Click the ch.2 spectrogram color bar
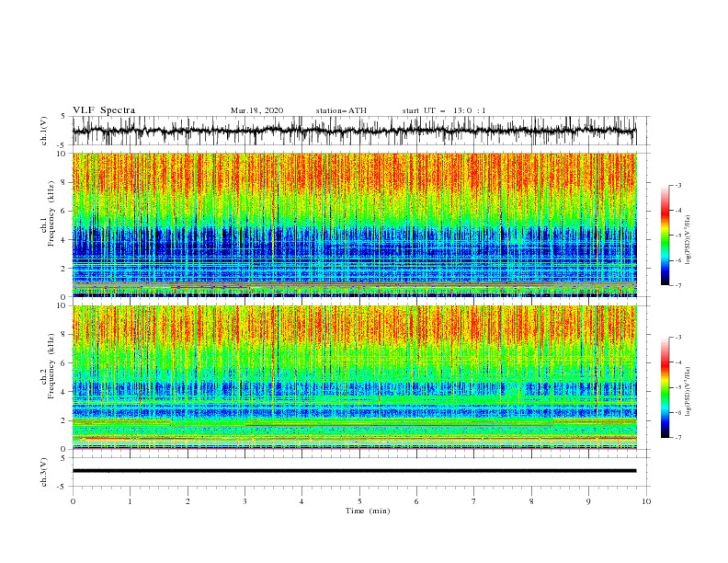Viewport: 728px width, 563px height. click(665, 387)
